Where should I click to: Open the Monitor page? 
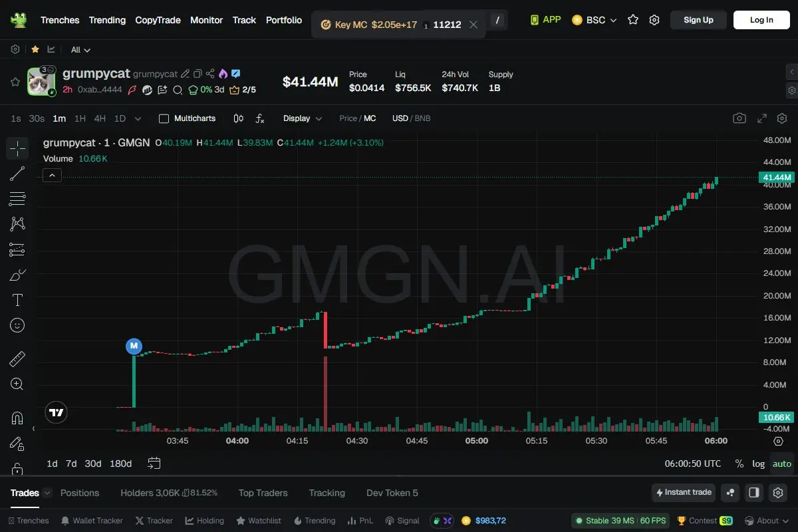pos(206,20)
